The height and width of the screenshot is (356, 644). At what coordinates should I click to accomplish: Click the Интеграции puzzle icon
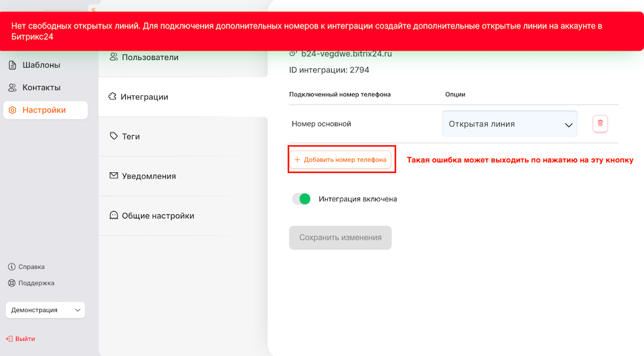pyautogui.click(x=112, y=97)
